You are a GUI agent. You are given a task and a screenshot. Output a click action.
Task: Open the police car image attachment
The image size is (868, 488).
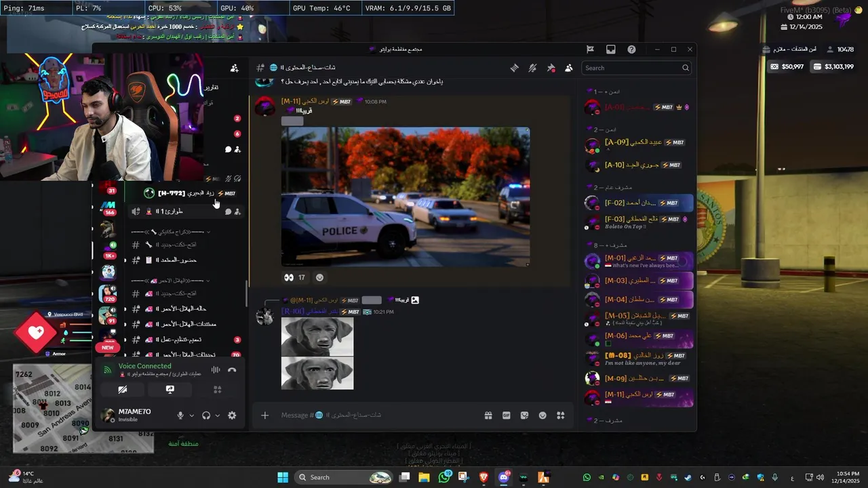(406, 197)
